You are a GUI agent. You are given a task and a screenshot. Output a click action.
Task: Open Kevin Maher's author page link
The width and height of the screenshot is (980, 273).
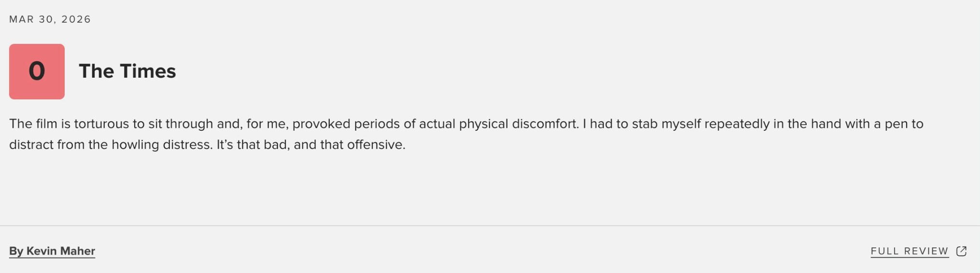coord(52,251)
